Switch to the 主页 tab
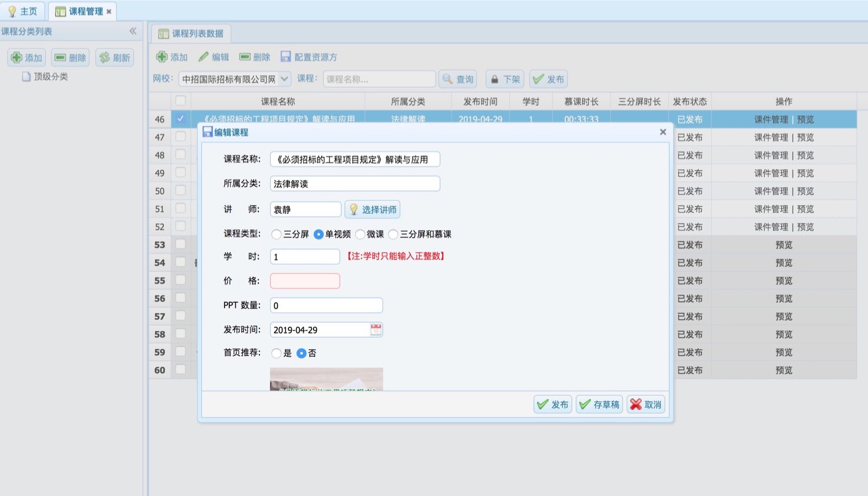The image size is (868, 496). pos(23,11)
